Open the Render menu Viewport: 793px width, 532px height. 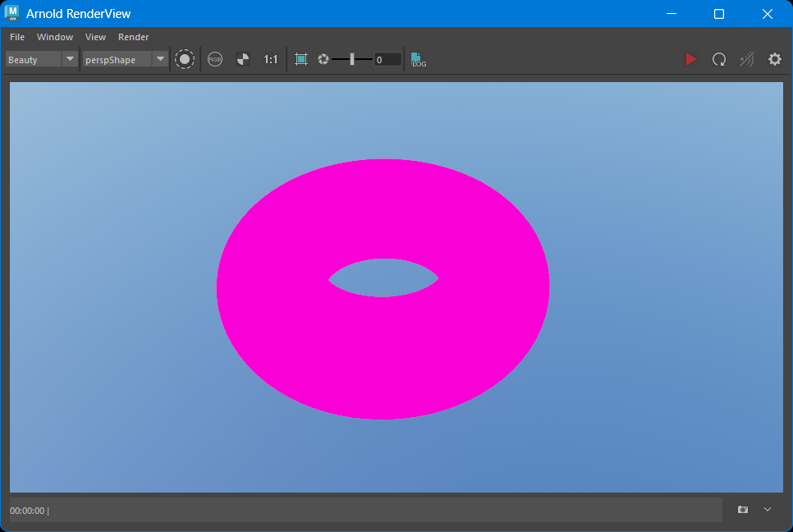[134, 37]
